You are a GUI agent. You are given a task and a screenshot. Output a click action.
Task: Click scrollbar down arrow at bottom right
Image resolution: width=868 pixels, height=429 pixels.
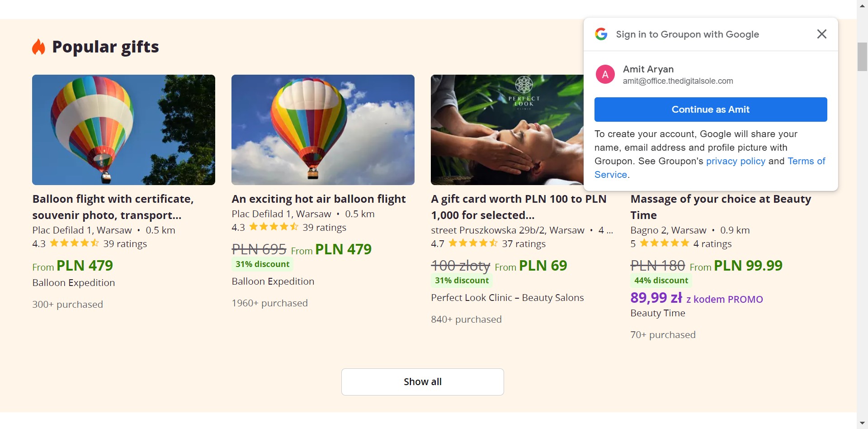(x=862, y=424)
